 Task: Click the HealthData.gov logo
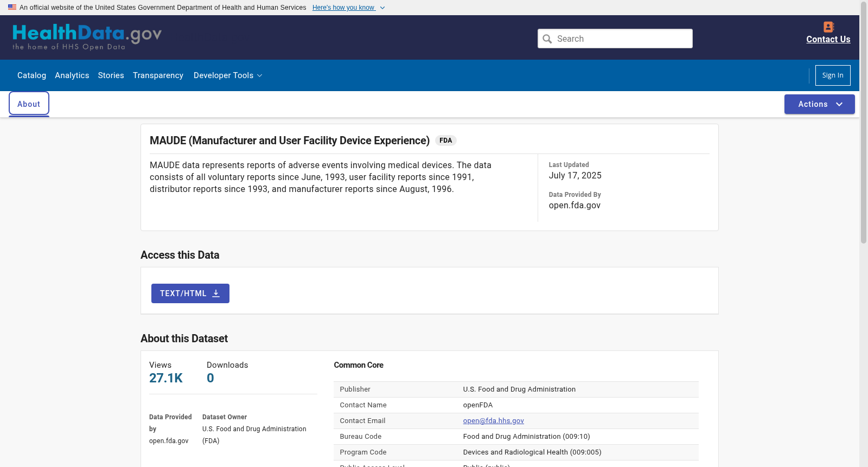coord(87,37)
